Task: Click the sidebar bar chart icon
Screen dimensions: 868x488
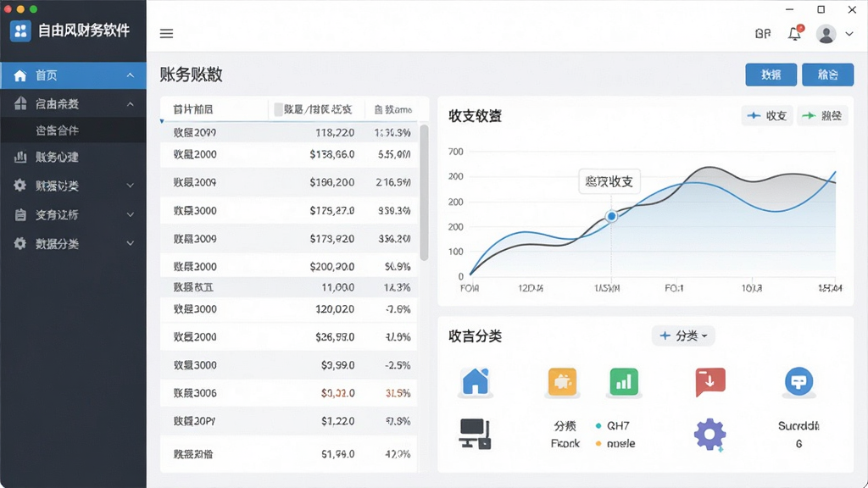Action: pos(20,157)
